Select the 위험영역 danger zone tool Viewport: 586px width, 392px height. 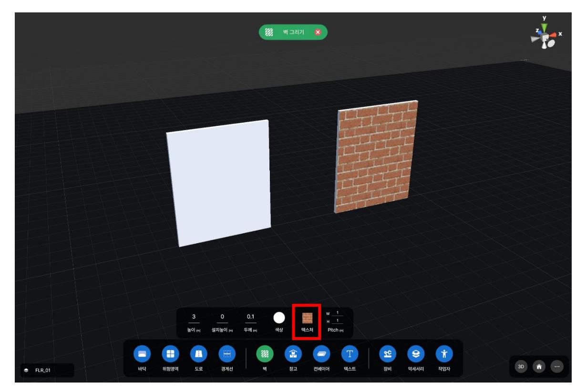(170, 353)
